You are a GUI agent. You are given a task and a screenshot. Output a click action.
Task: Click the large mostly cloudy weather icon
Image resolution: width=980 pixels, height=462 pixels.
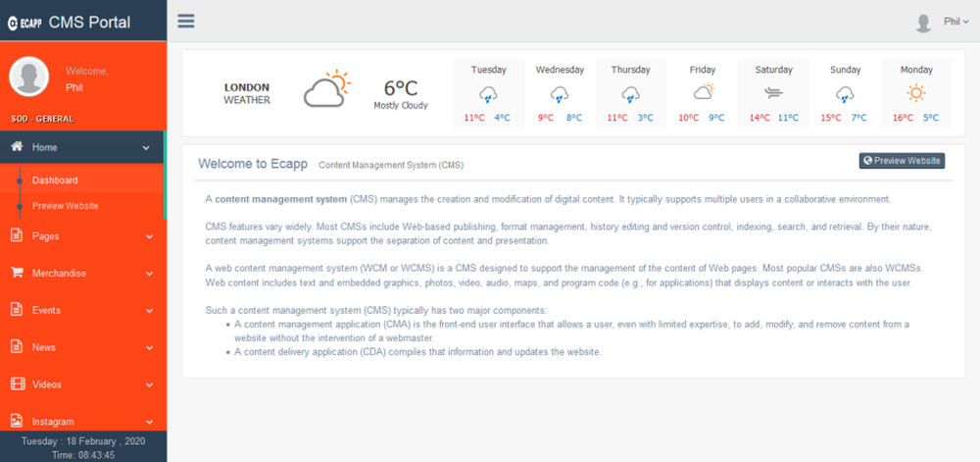327,88
